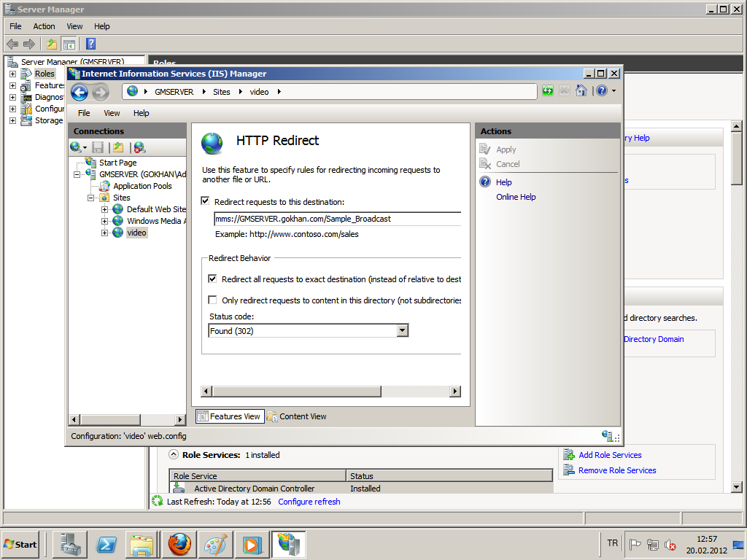Screen dimensions: 747x560
Task: Click the Connections pane horizontal scrollbar thumb
Action: click(111, 419)
